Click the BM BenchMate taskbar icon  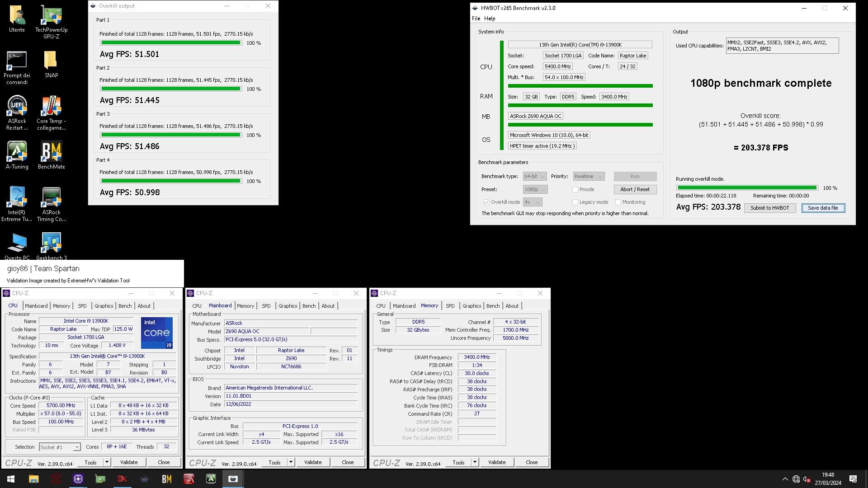point(166,479)
